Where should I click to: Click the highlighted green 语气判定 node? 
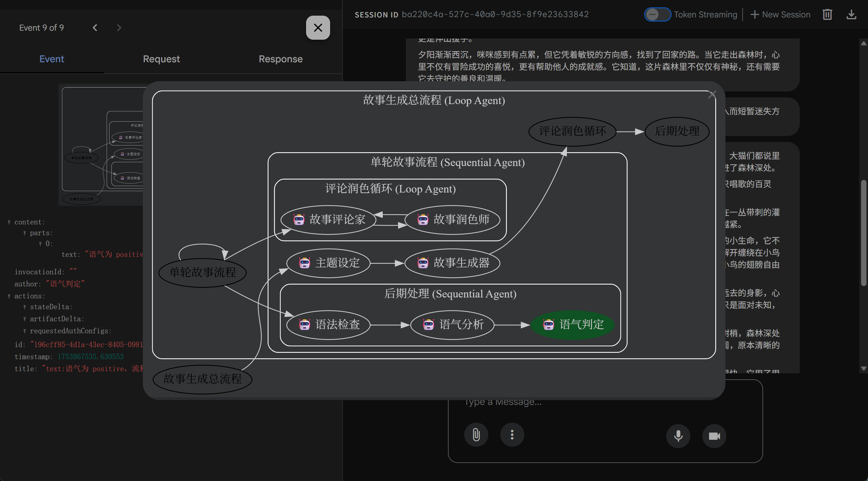(572, 325)
